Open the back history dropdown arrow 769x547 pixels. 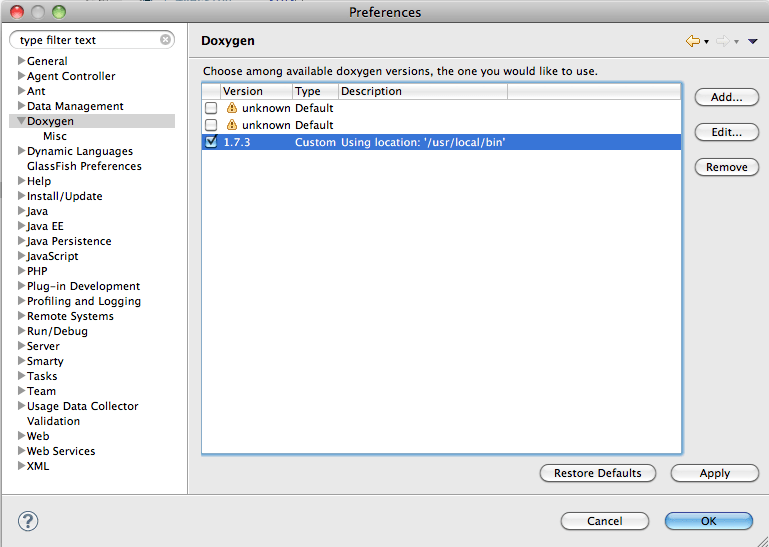pyautogui.click(x=706, y=42)
